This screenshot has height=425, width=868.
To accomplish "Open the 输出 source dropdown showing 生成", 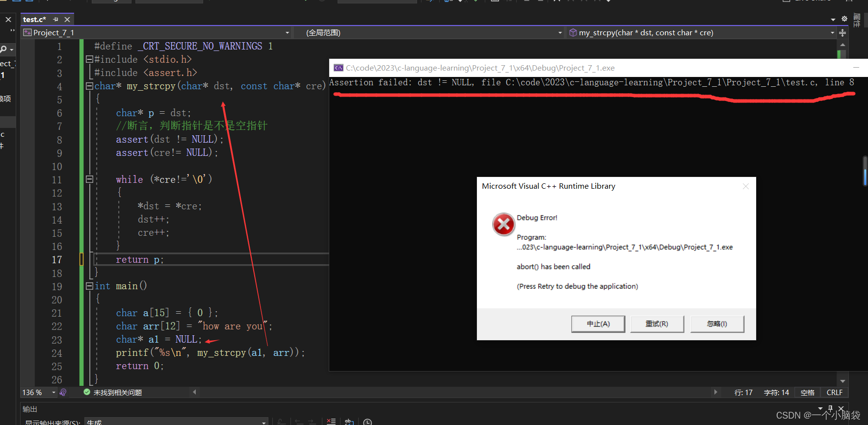I will tap(177, 422).
